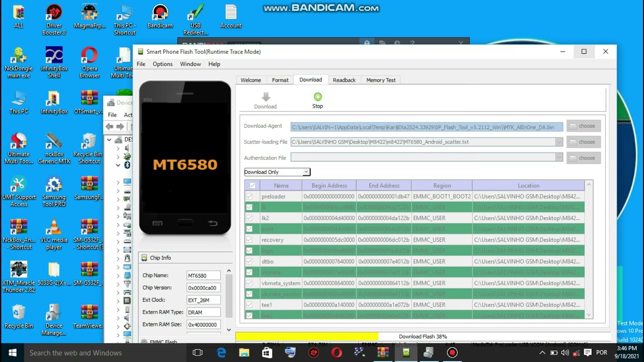
Task: Click Device Manager back arrow
Action: coord(109,127)
